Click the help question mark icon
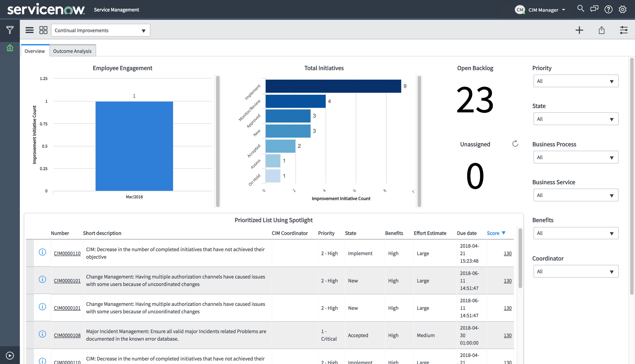 coord(608,9)
